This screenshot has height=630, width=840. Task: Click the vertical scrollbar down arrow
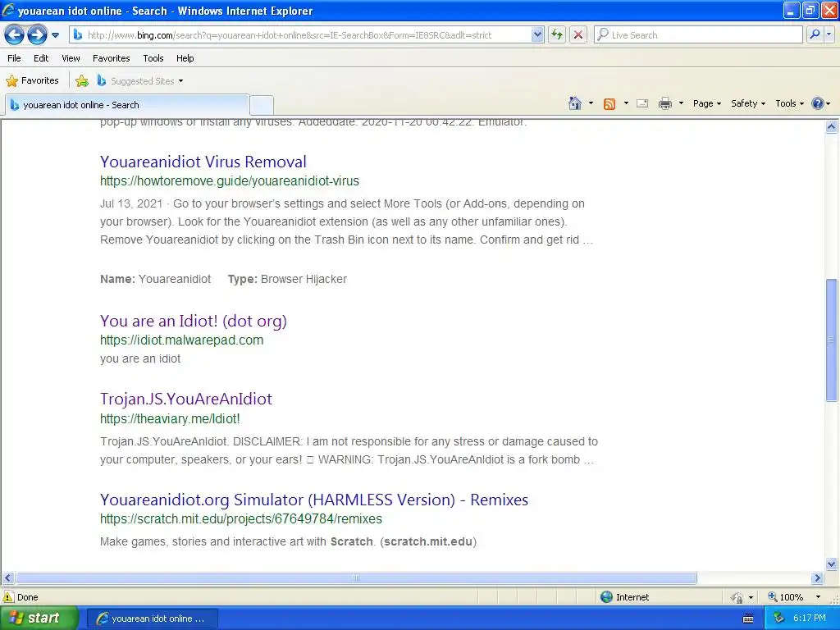[x=832, y=564]
